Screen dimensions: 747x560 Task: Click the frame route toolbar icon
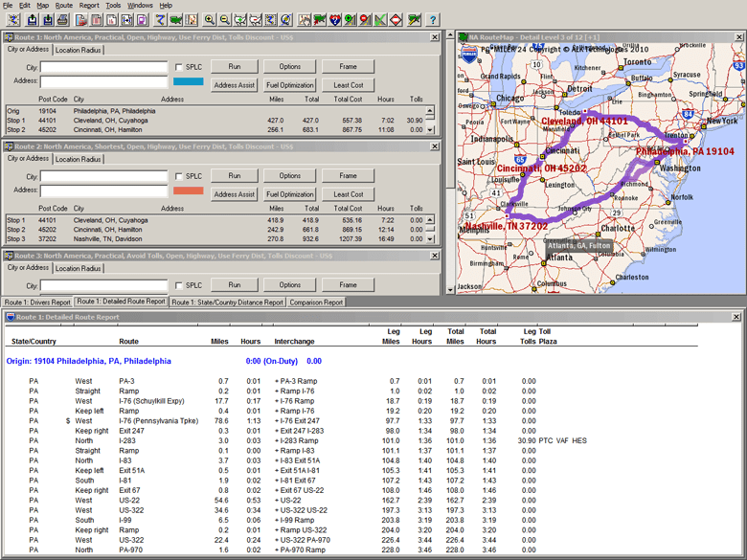click(x=270, y=19)
